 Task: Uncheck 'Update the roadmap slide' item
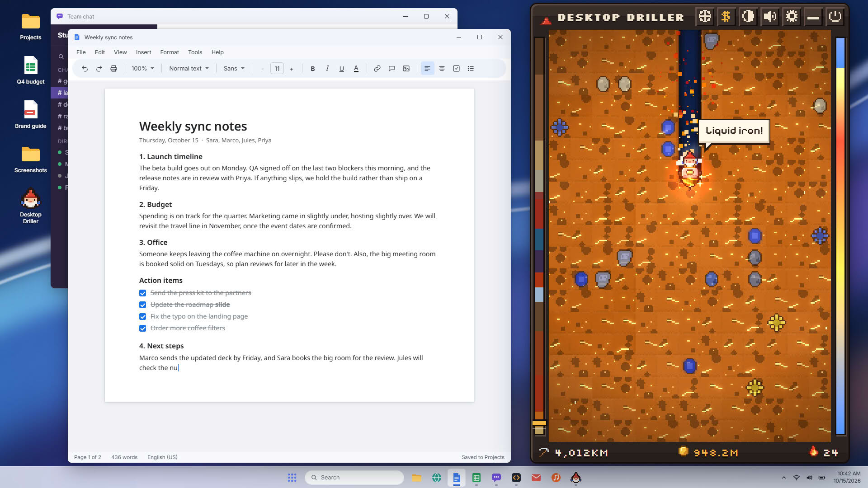tap(143, 305)
